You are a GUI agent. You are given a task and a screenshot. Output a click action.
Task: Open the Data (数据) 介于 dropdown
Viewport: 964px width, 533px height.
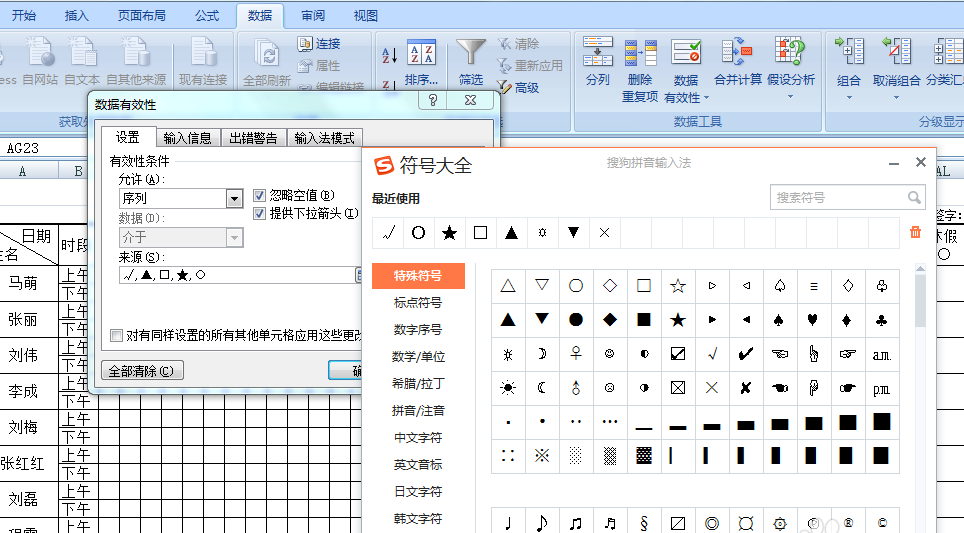tap(234, 237)
